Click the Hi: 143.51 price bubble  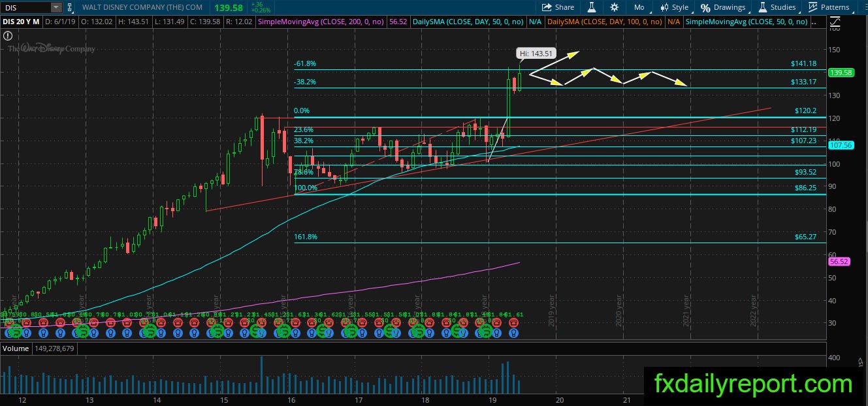click(x=536, y=54)
